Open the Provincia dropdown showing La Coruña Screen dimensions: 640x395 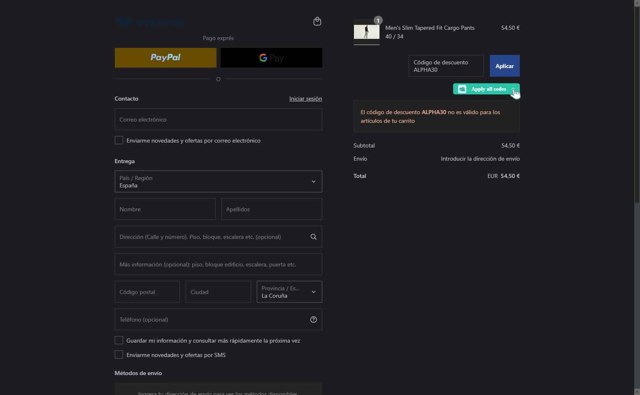click(x=289, y=292)
